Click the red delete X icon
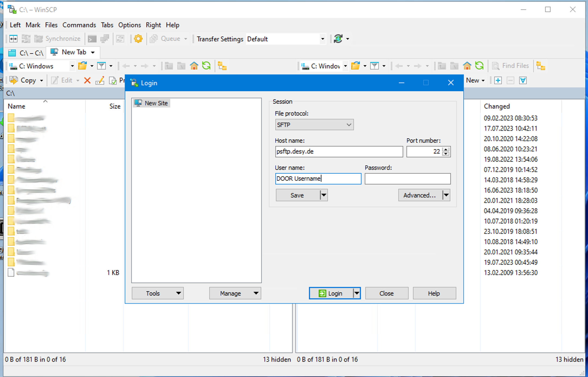This screenshot has width=588, height=377. [x=87, y=81]
